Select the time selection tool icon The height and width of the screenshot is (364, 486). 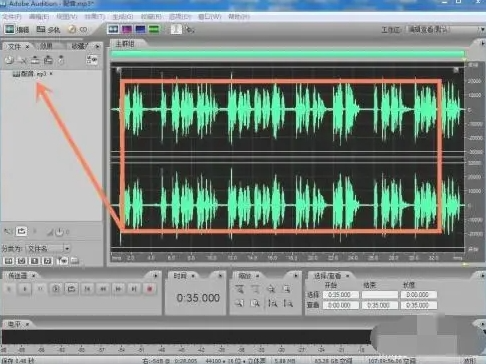176,29
